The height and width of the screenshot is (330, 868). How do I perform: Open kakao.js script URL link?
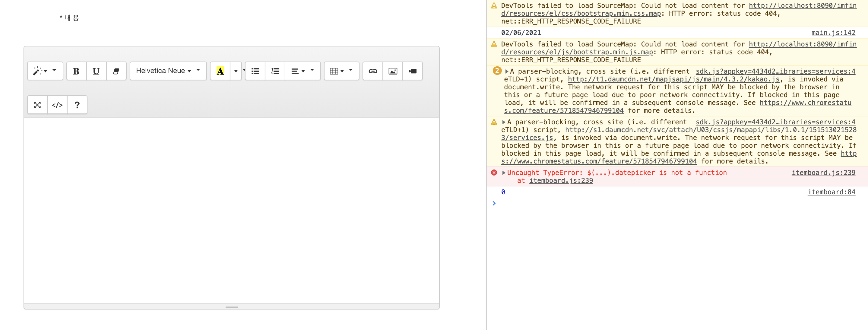tap(673, 79)
